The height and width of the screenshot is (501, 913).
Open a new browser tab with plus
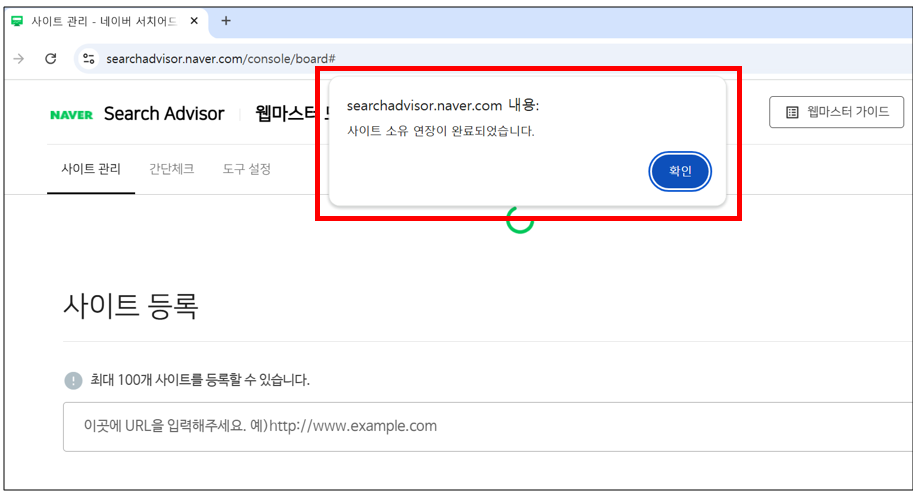point(226,21)
